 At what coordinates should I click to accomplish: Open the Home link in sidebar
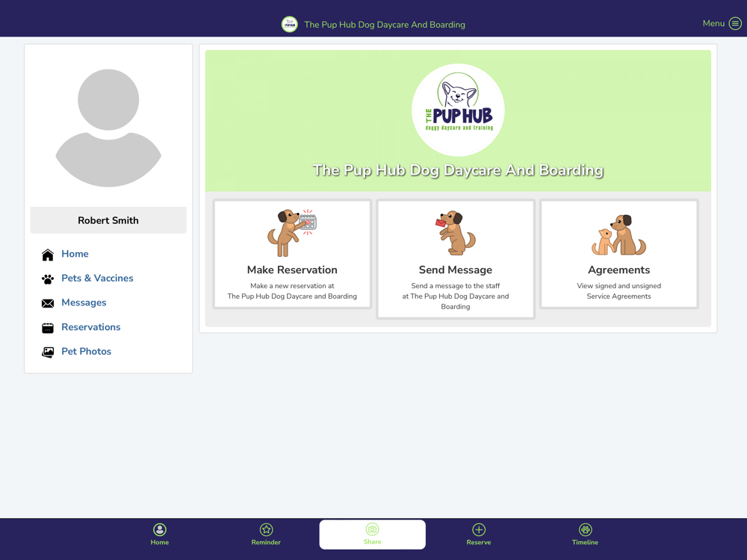[75, 254]
